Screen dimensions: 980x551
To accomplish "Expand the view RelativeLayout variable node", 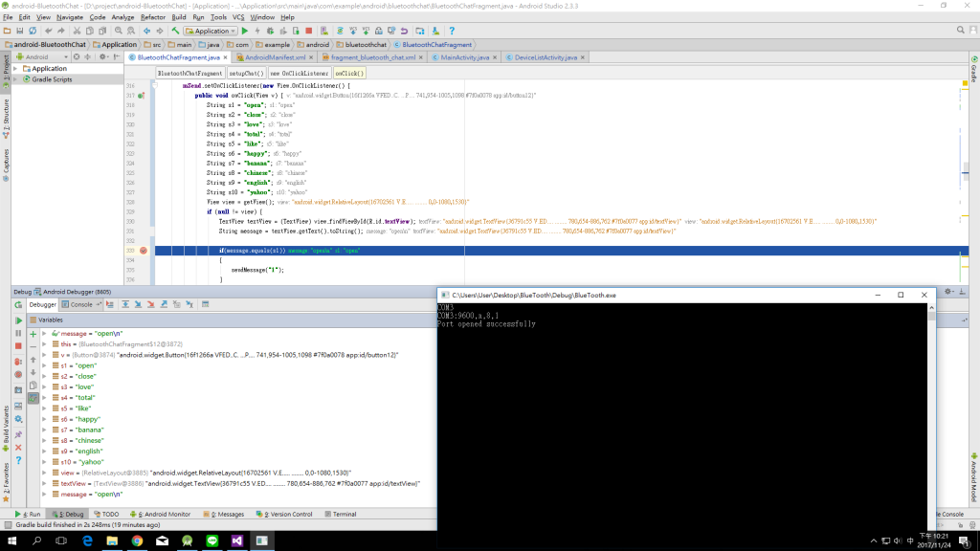I will pos(44,473).
